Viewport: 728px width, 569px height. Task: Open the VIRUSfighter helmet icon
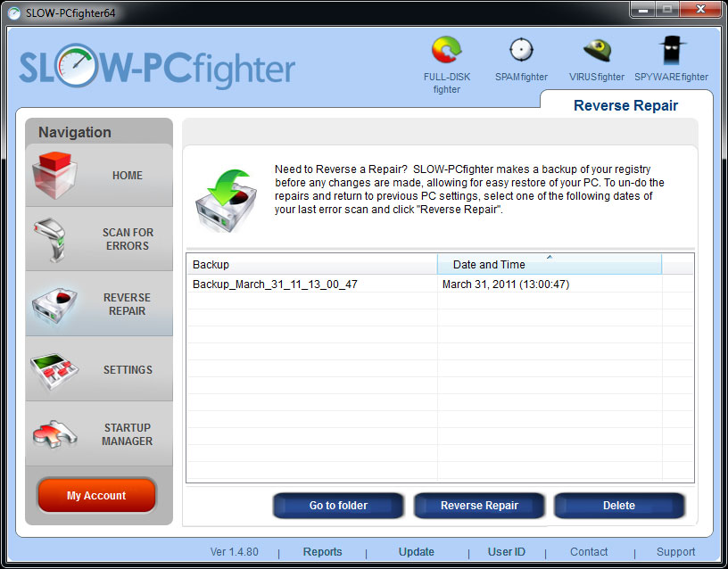point(597,50)
